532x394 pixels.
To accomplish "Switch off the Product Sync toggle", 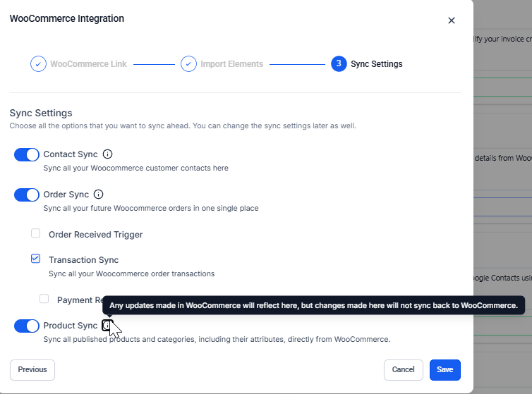I will pos(27,326).
